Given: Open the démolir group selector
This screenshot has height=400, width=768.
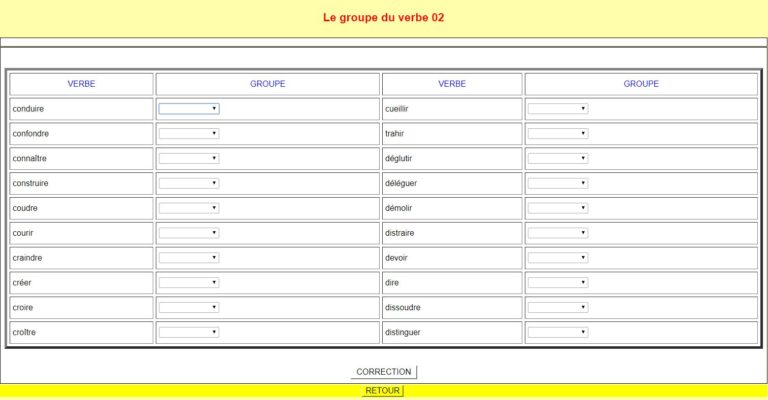Looking at the screenshot, I should click(x=558, y=208).
